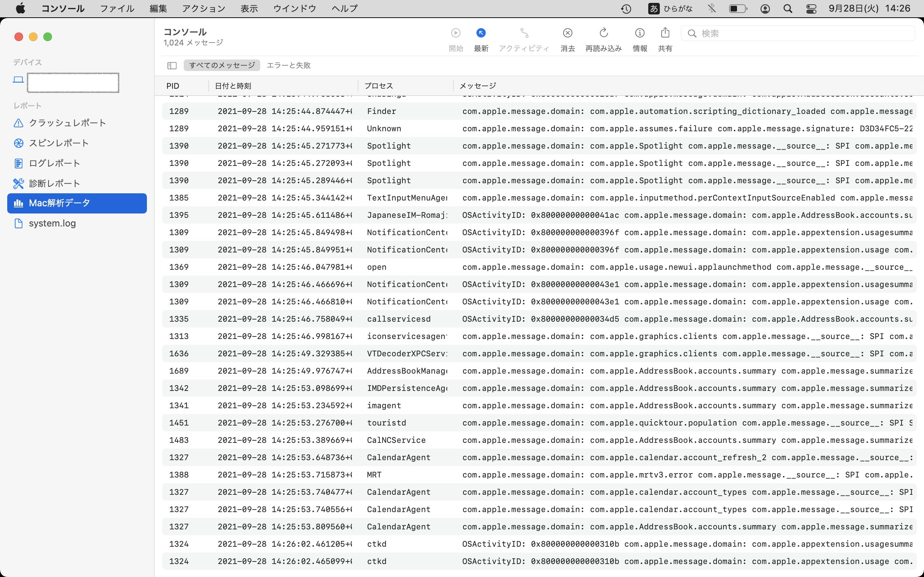Click the 共有 (Share) toolbar icon

point(665,33)
